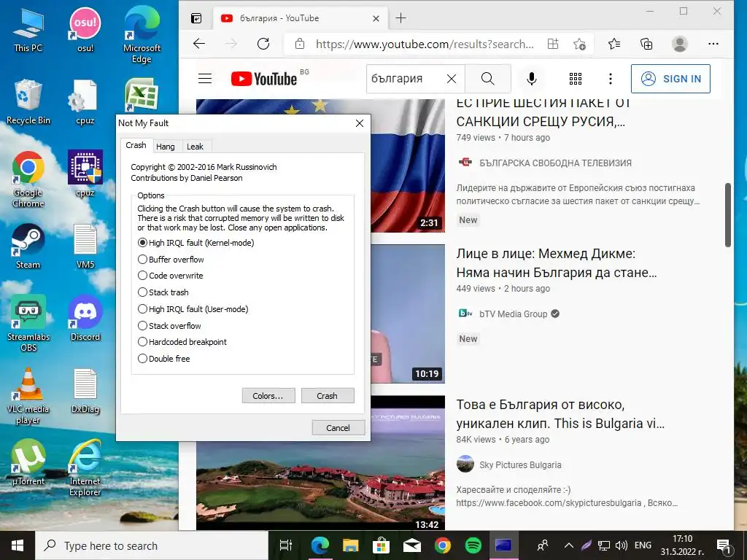Open the VLC media player desktop icon

[x=28, y=397]
